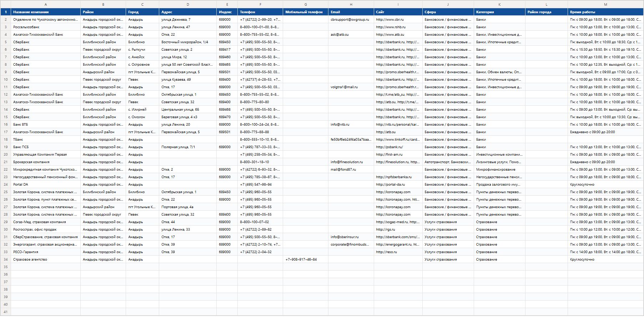This screenshot has width=644, height=322.
Task: Click the column J letter header
Action: tap(448, 4)
